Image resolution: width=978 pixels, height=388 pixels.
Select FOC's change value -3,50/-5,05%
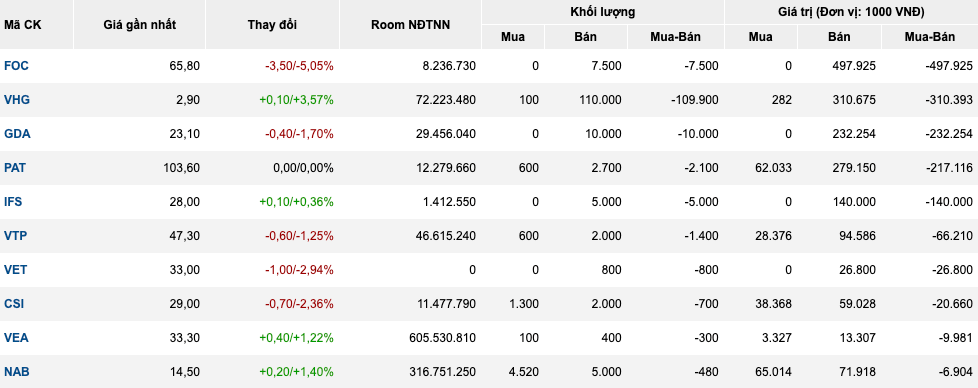[299, 66]
